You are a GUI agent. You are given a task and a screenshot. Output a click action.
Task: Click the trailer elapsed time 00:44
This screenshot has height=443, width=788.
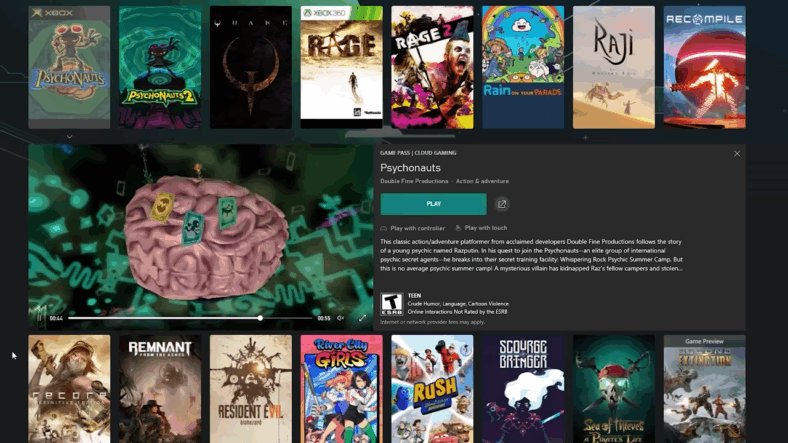coord(56,318)
